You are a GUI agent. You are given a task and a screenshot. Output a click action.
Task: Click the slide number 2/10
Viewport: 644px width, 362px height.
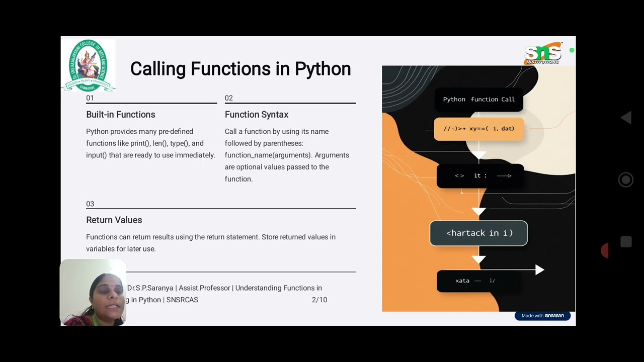319,300
